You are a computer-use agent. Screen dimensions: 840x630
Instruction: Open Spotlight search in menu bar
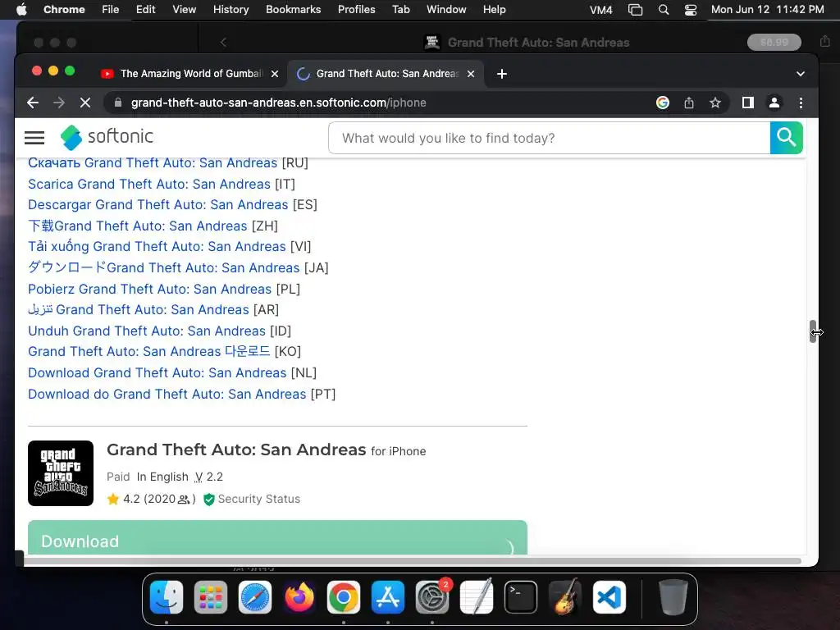coord(663,10)
